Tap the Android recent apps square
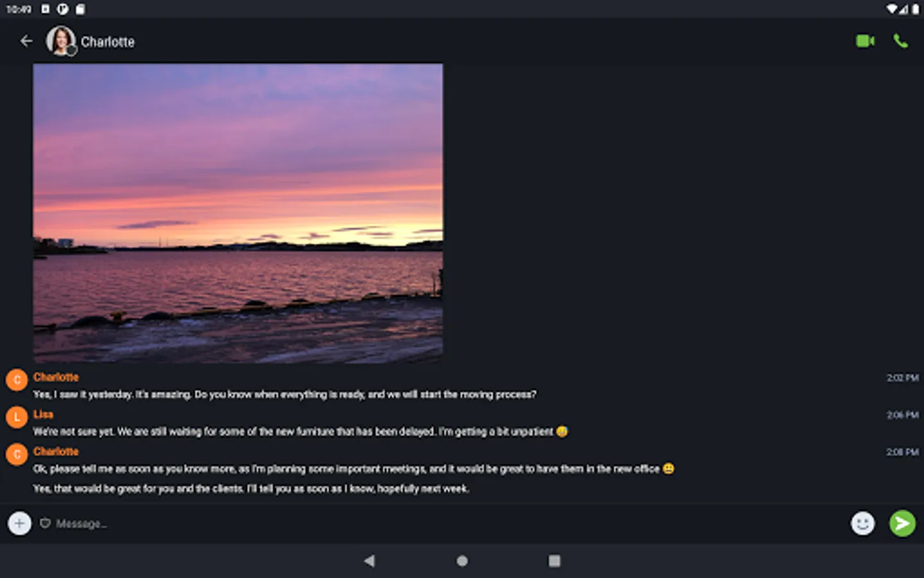Viewport: 924px width, 578px height. click(x=554, y=561)
